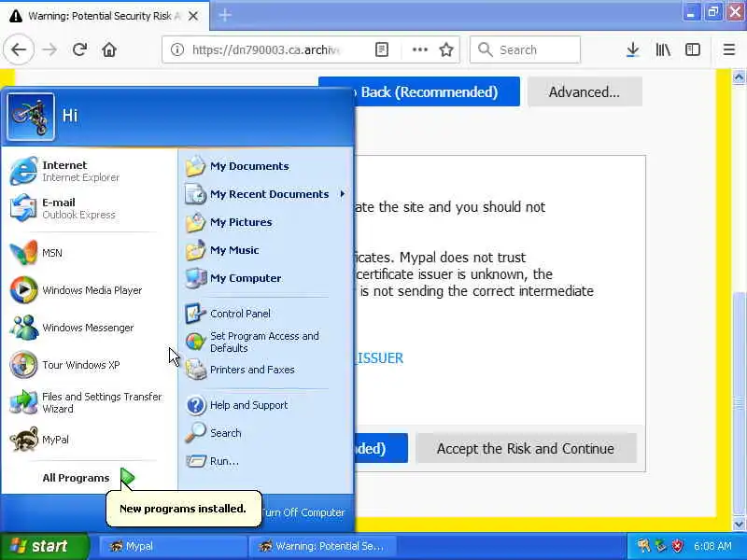
Task: Show site information via the info icon
Action: tap(177, 49)
